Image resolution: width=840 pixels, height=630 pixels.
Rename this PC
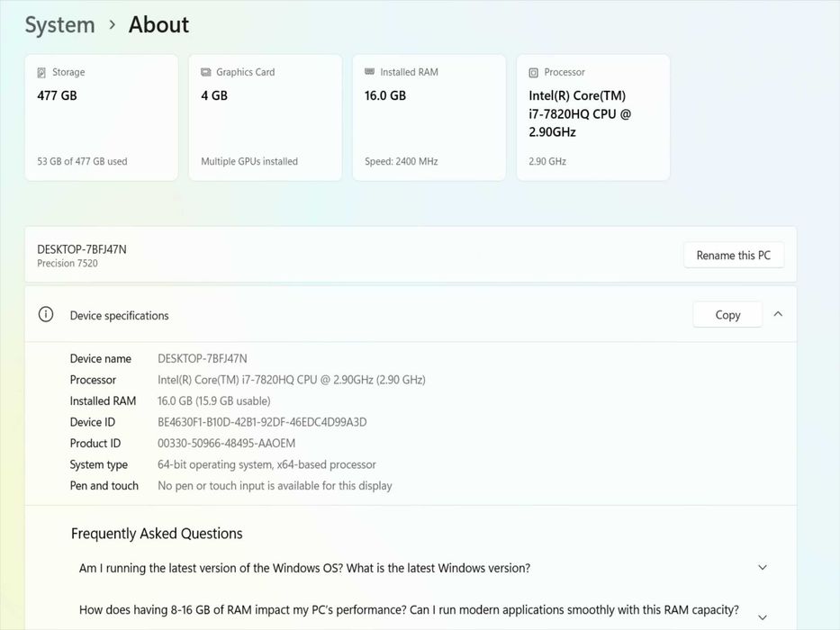tap(734, 256)
